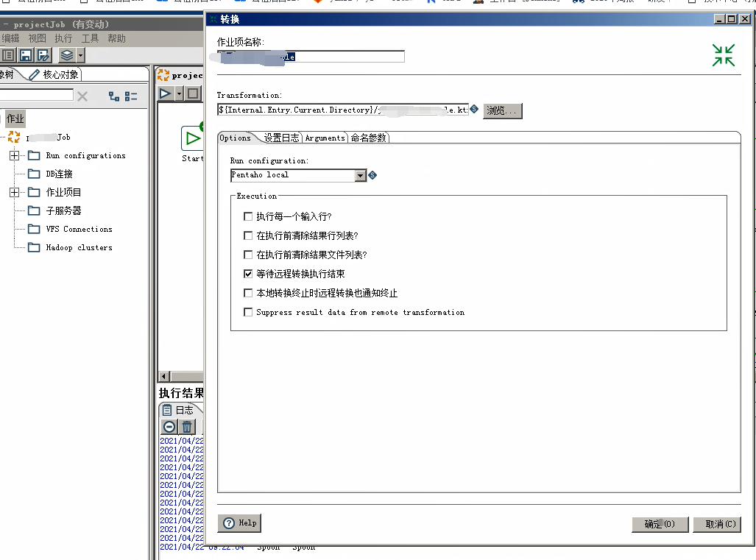Click the 浏览 button for the transformation path

(504, 110)
